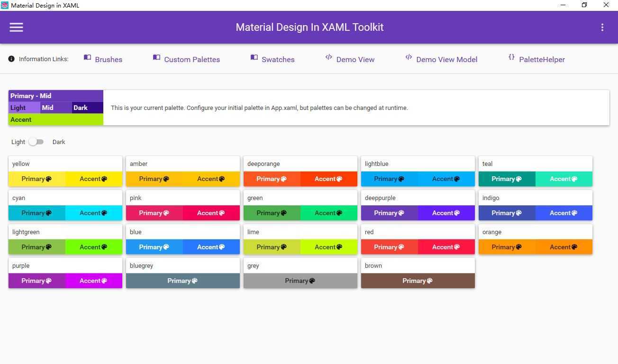Click the lime Accent palette swatch
The height and width of the screenshot is (364, 618).
tap(56, 119)
